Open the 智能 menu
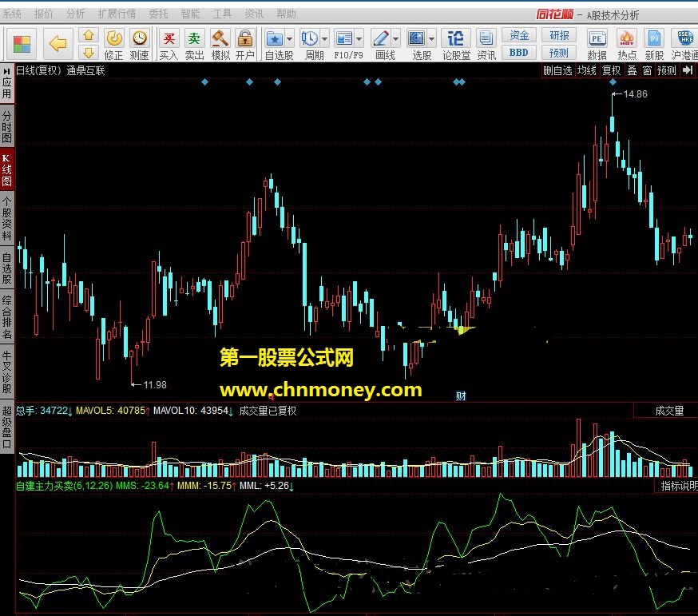This screenshot has width=698, height=616. [x=191, y=14]
